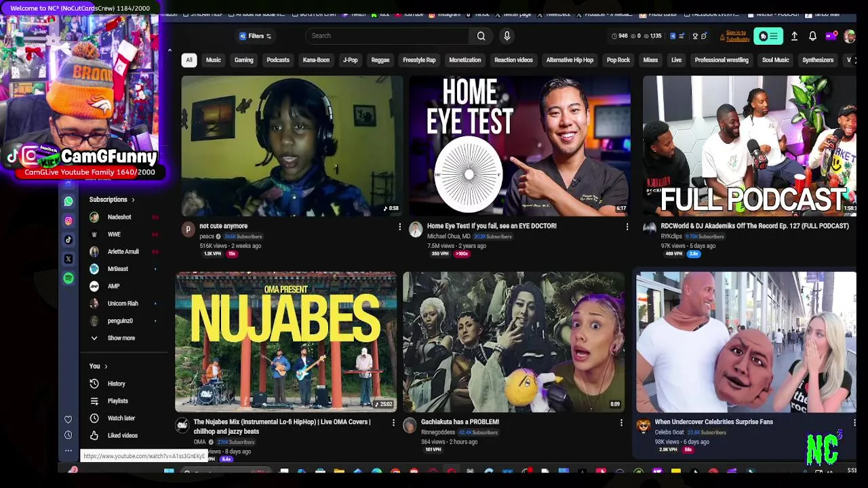Viewport: 868px width, 488px height.
Task: Collapse the overlay with the top-left chevron
Action: click(170, 50)
